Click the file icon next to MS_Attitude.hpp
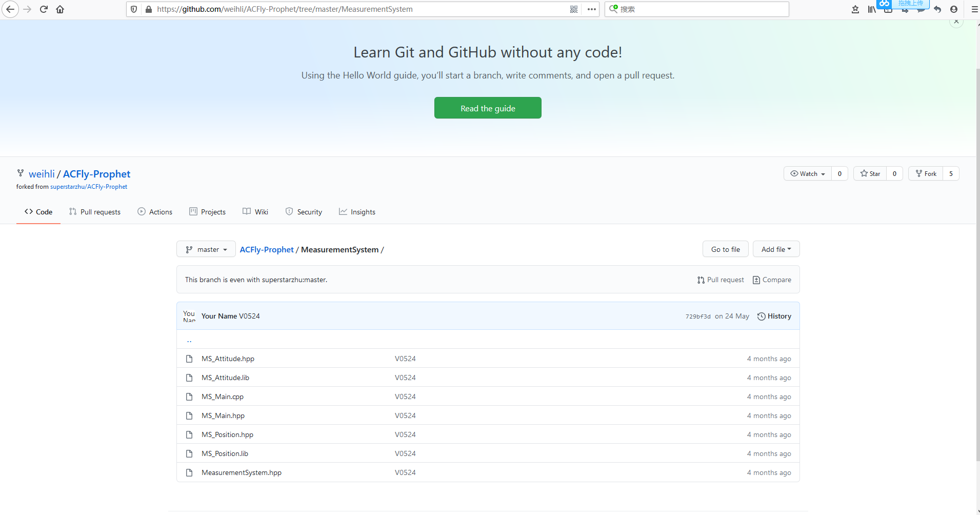The height and width of the screenshot is (515, 980). tap(189, 359)
